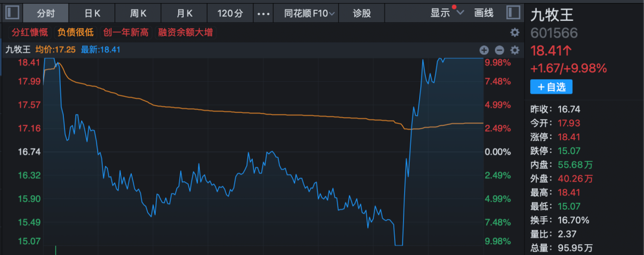
Task: Switch to 120分 chart tab
Action: pos(230,13)
